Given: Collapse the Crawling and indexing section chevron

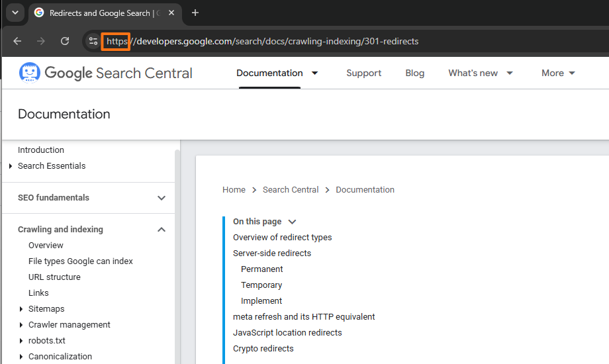Looking at the screenshot, I should 162,230.
